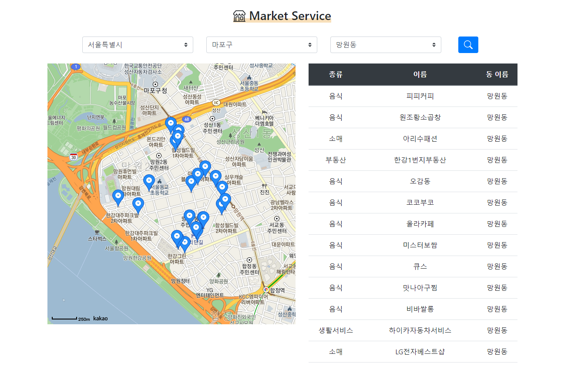Click the 이름 column header in the table
Viewport: 588px width, 366px height.
pos(419,74)
